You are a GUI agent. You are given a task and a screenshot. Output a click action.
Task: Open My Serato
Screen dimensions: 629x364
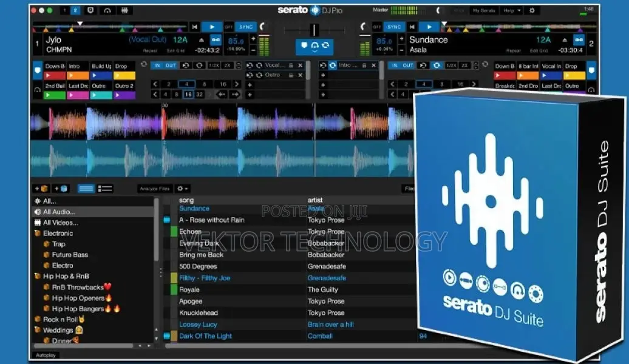(484, 10)
